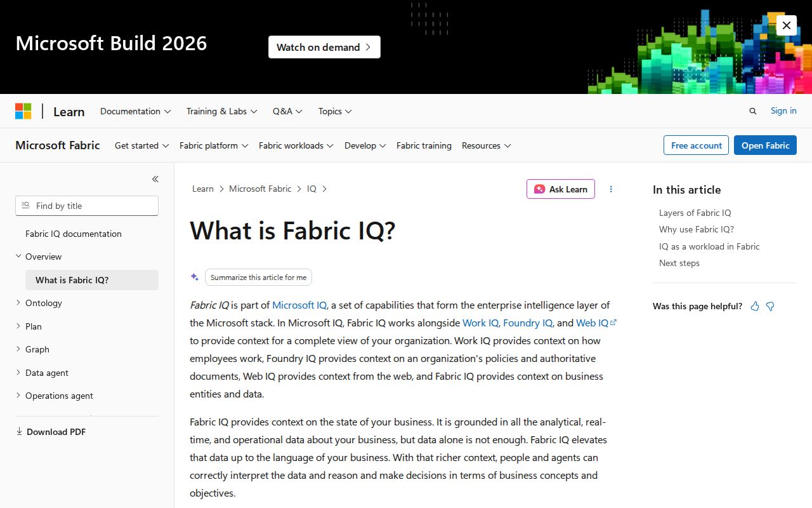Viewport: 812px width, 508px height.
Task: Open the Web IQ external link
Action: tap(596, 323)
